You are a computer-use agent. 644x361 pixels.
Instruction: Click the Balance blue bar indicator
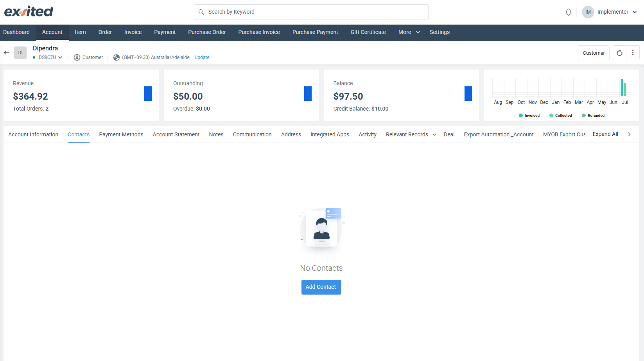click(x=468, y=93)
